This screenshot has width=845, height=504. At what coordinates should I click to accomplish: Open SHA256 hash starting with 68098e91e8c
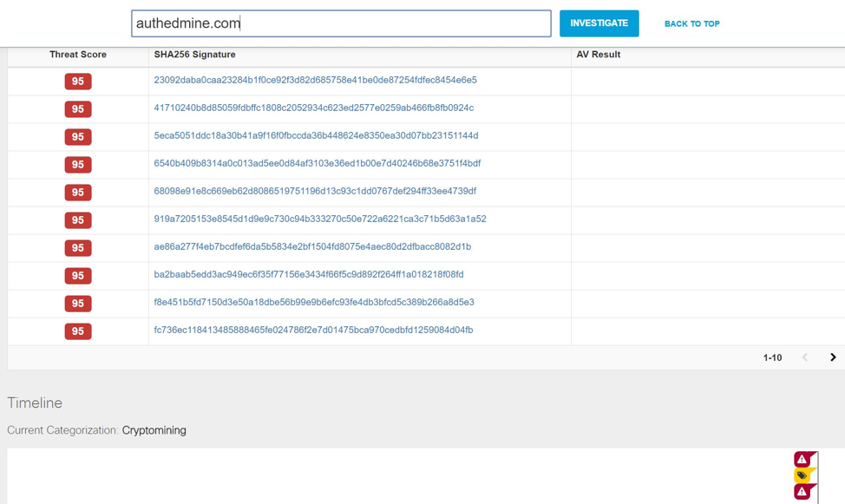click(315, 191)
